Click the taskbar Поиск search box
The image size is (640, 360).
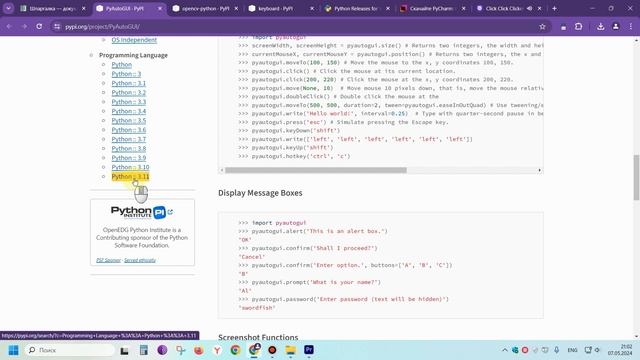coord(69,350)
